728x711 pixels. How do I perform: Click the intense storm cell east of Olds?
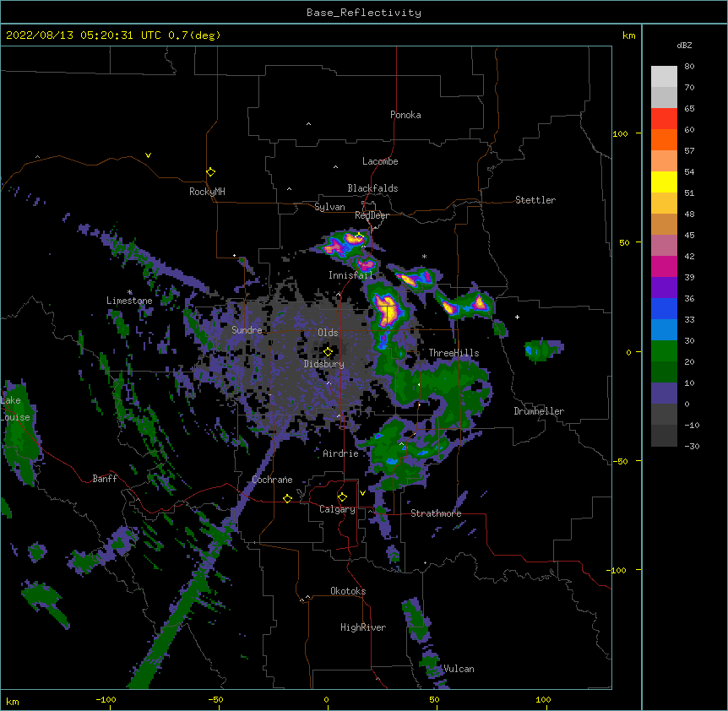point(387,311)
